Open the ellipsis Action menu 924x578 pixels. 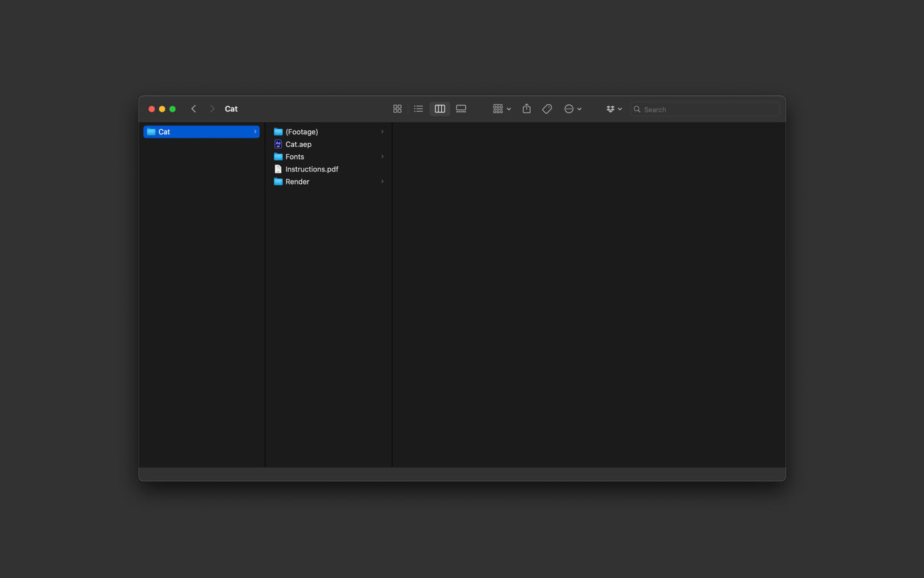click(573, 109)
